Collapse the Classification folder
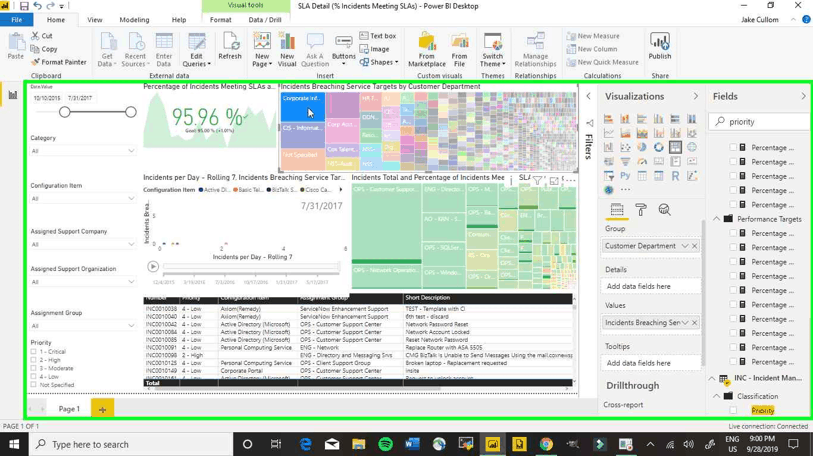 click(x=717, y=397)
